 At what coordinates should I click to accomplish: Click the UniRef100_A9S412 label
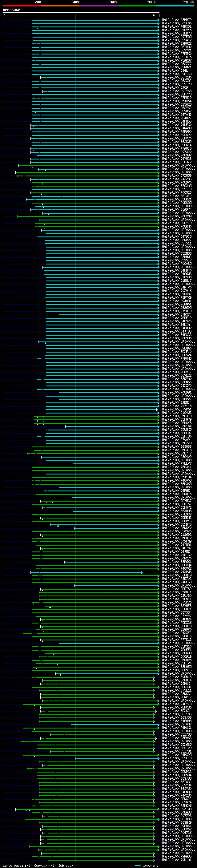[x=177, y=40]
